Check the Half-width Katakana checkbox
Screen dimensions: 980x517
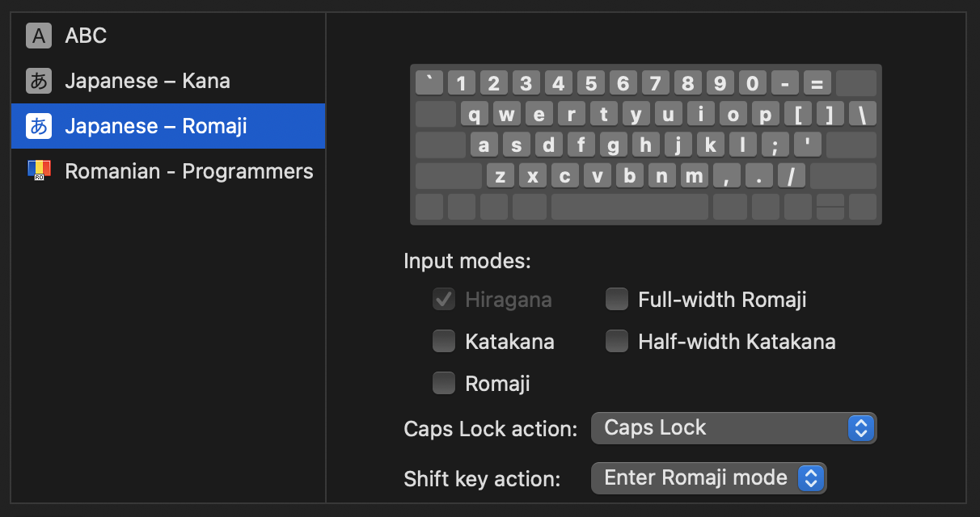tap(617, 342)
